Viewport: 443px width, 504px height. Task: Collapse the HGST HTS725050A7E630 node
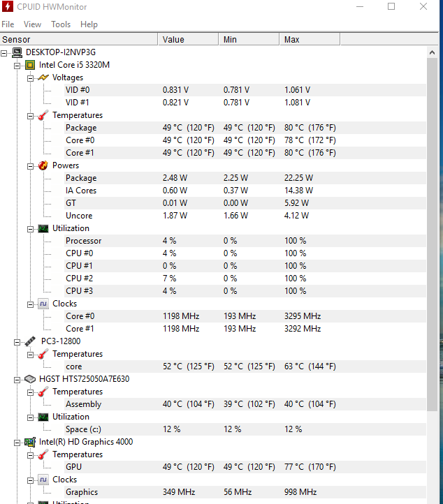17,380
